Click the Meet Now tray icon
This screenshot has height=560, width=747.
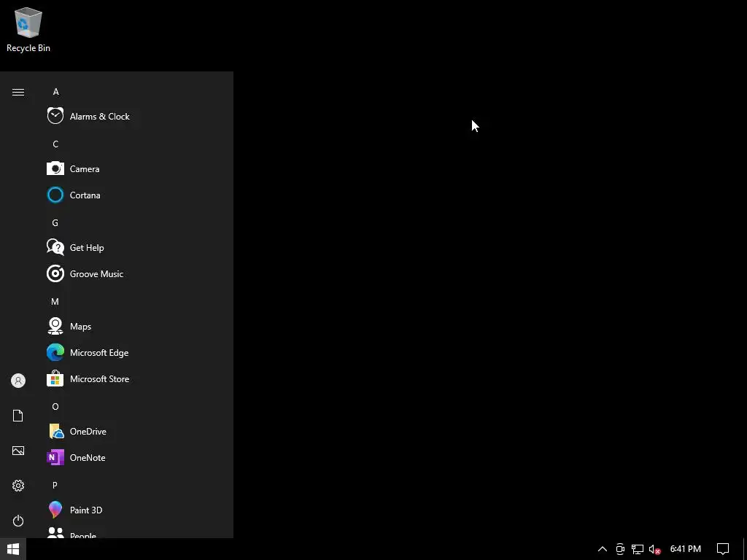620,549
